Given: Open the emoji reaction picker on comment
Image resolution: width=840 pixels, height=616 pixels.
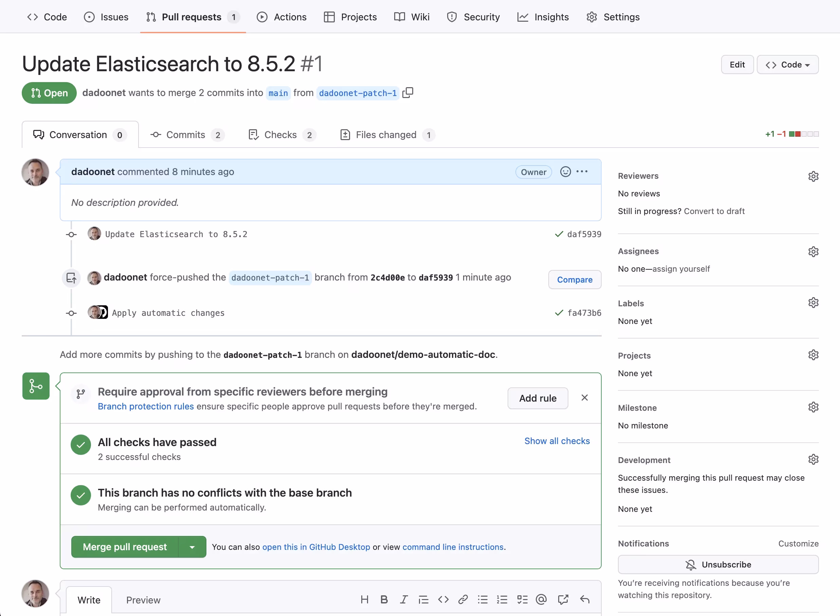Looking at the screenshot, I should [x=565, y=172].
